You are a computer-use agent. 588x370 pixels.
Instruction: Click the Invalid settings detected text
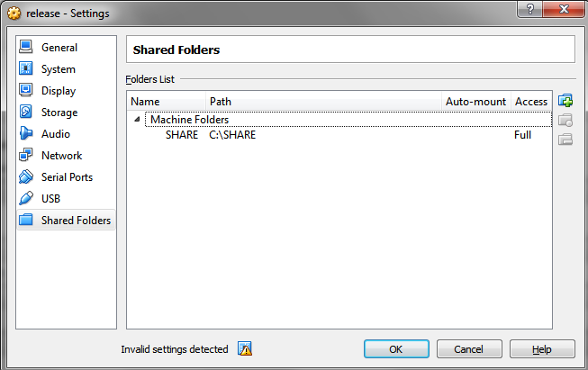tap(175, 349)
